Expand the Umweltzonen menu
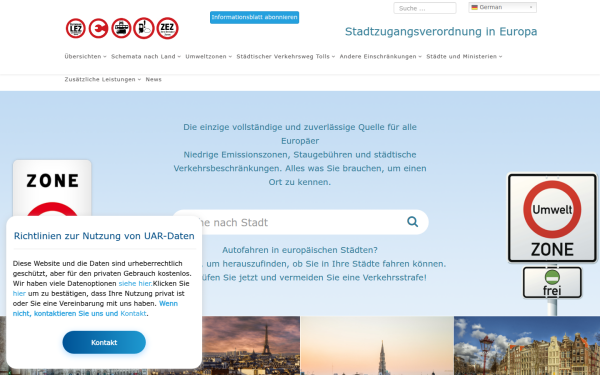 (x=209, y=56)
